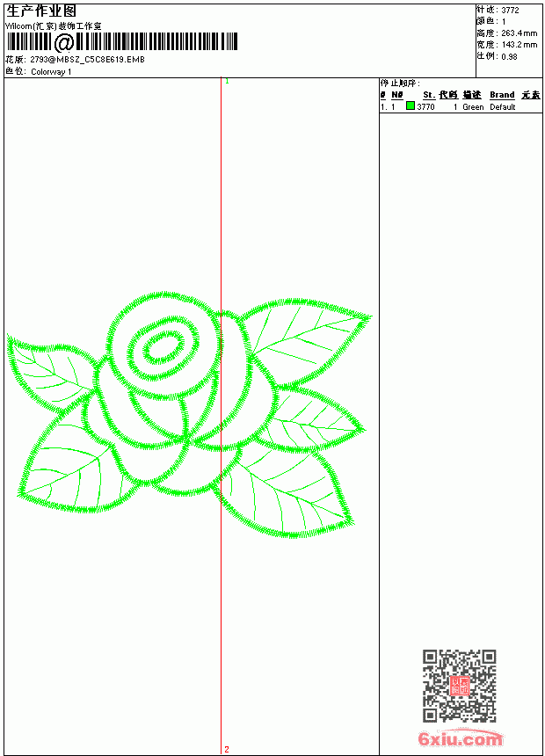The width and height of the screenshot is (545, 756).
Task: Click the red vertical center line
Action: pyautogui.click(x=221, y=416)
